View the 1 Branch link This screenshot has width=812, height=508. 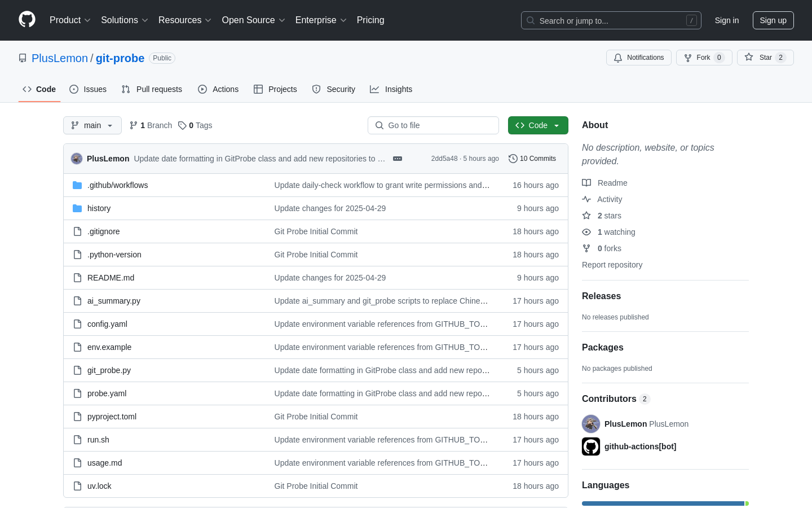[151, 125]
